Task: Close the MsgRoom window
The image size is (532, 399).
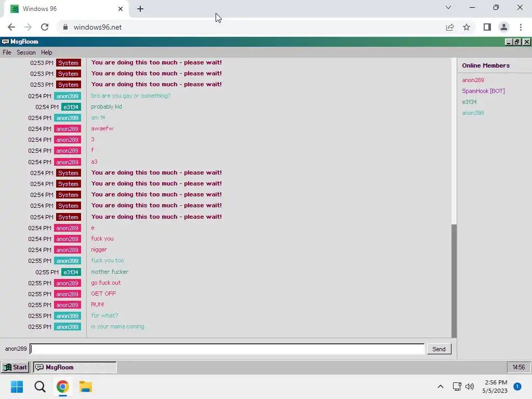Action: 527,42
